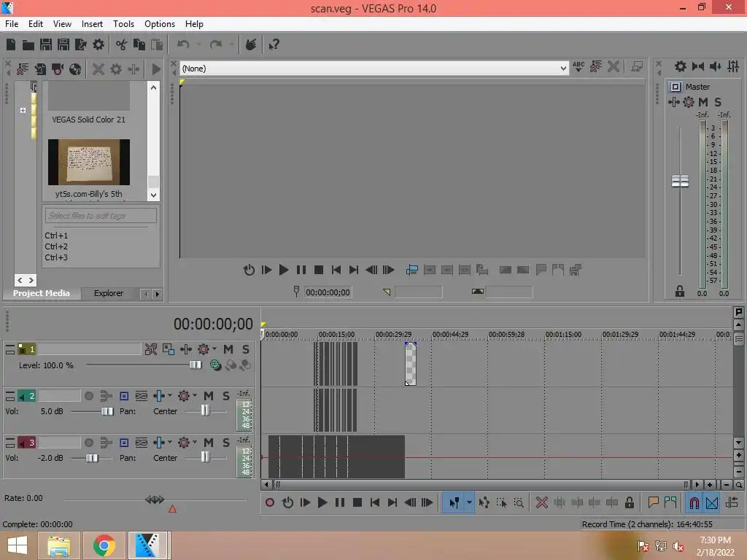Open the Insert menu

coord(92,24)
